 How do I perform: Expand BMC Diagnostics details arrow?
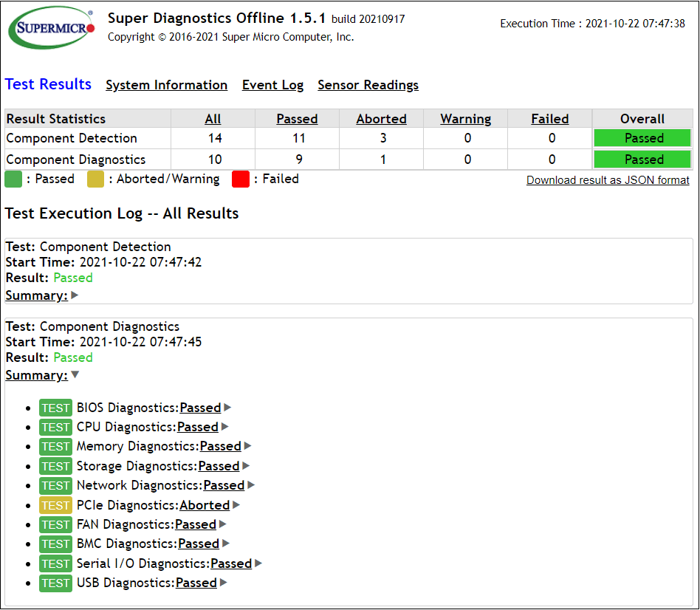click(226, 544)
